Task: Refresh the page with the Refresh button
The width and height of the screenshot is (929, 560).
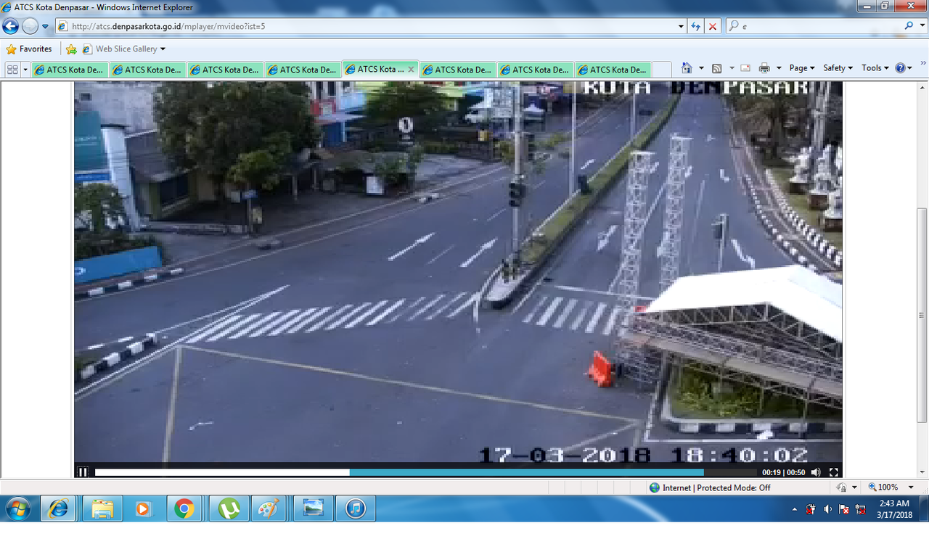Action: pos(696,26)
